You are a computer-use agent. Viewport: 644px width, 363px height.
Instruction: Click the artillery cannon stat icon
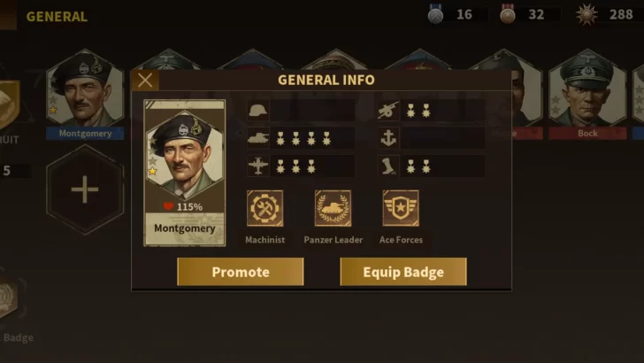point(388,110)
